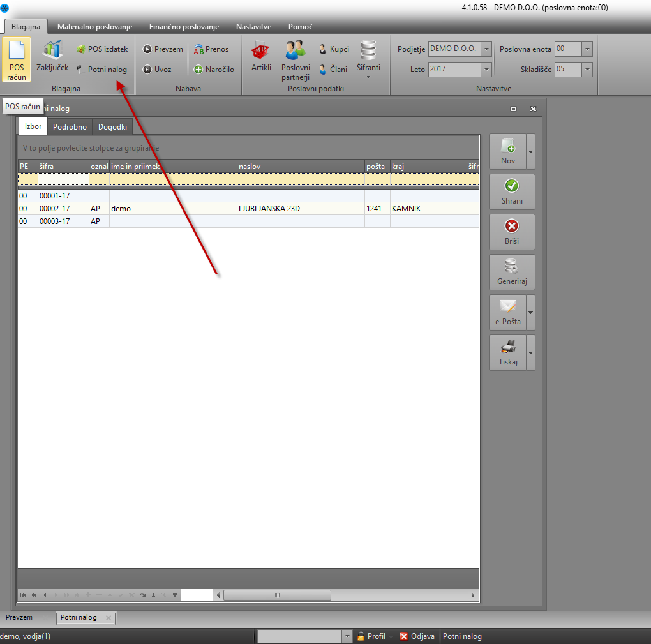Click the scroll right arrow of grid
The image size is (651, 644).
(x=473, y=595)
